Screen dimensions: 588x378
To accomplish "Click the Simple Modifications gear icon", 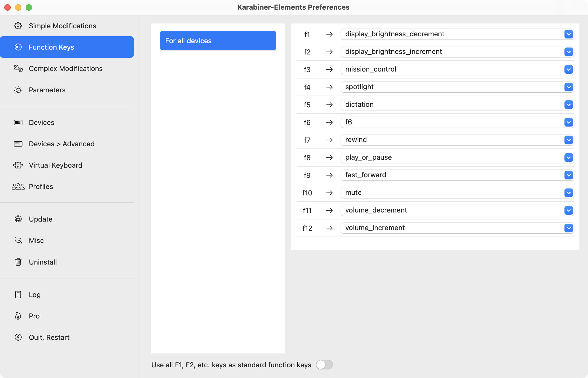I will coord(18,26).
